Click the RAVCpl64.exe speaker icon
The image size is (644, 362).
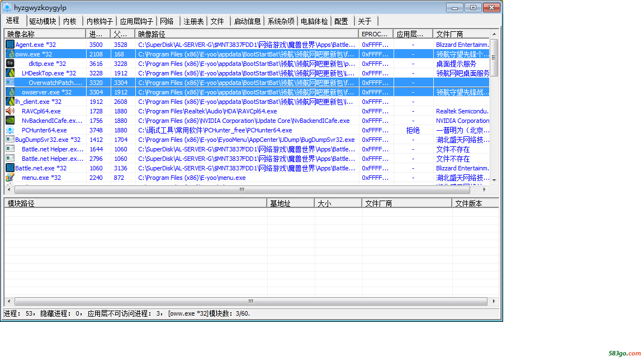pyautogui.click(x=10, y=111)
